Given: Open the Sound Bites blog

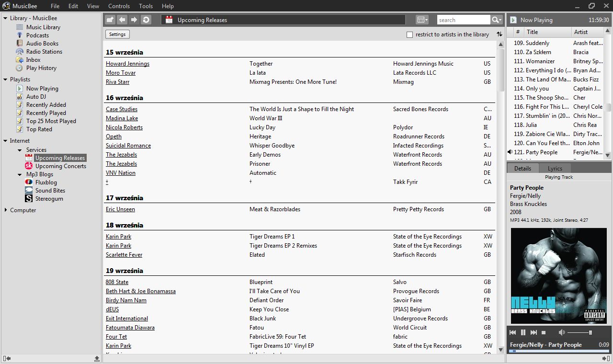Looking at the screenshot, I should coord(50,191).
